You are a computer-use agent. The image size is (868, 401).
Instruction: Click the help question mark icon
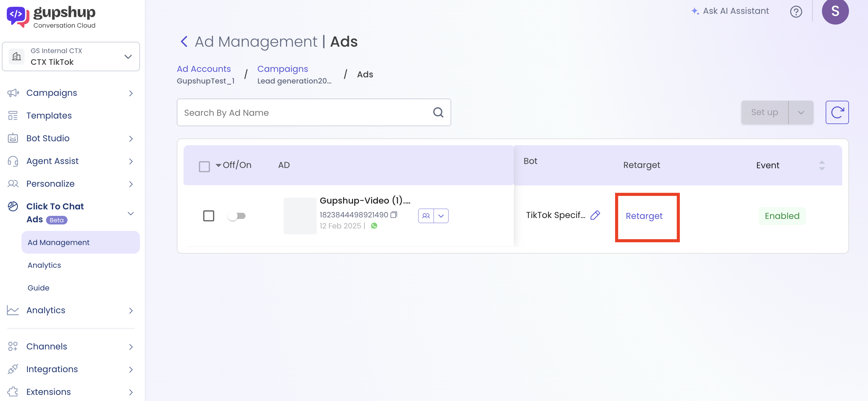click(796, 12)
